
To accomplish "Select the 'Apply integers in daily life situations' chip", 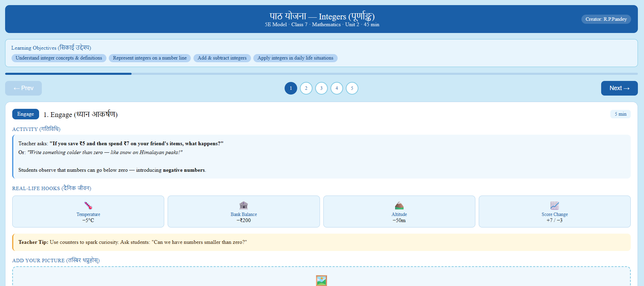I will point(295,58).
